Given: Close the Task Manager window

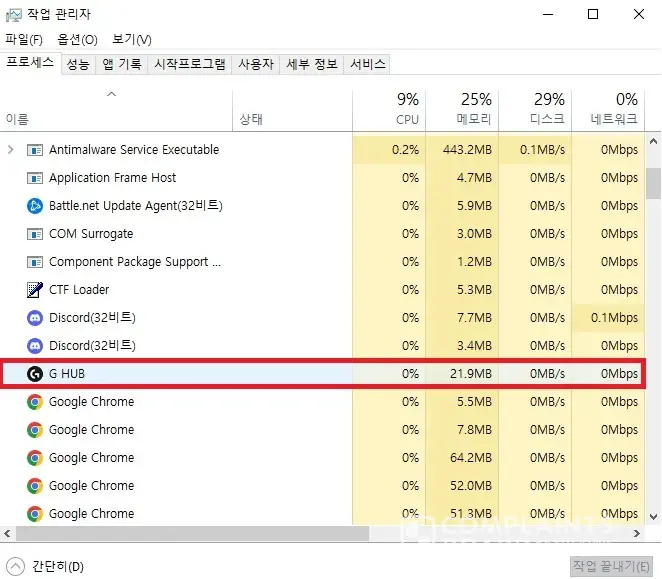Looking at the screenshot, I should pyautogui.click(x=639, y=14).
